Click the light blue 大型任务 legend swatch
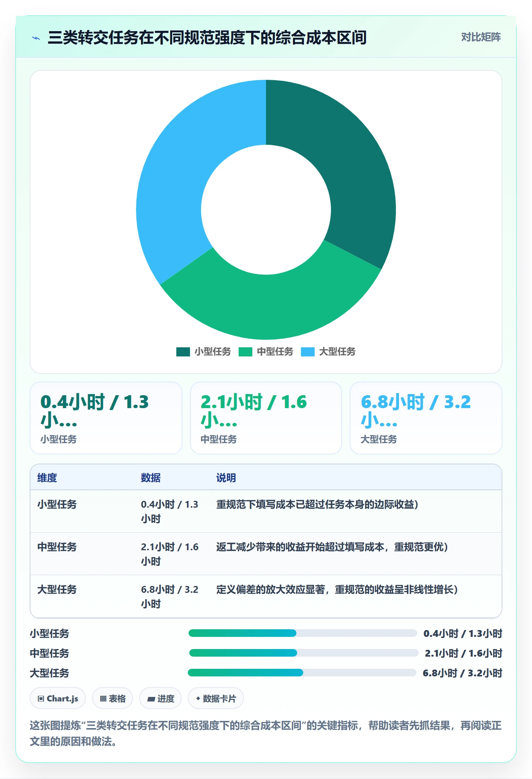The image size is (532, 779). 308,351
